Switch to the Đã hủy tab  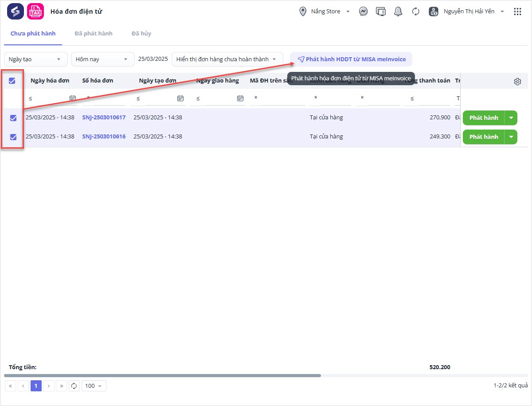(x=141, y=34)
